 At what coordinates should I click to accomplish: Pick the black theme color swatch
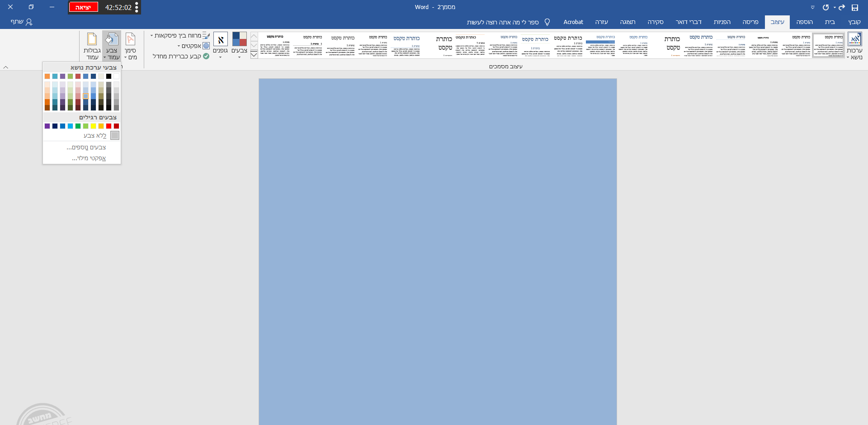(x=108, y=76)
